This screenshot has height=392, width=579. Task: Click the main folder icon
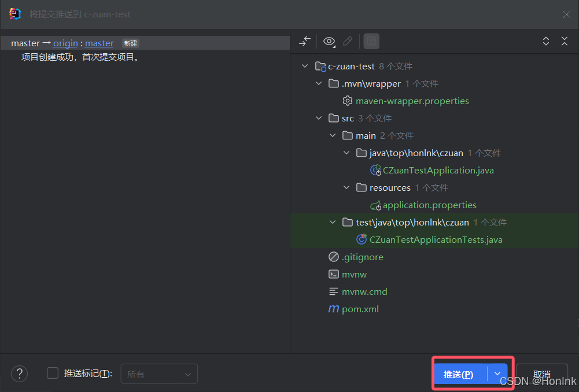coord(348,135)
